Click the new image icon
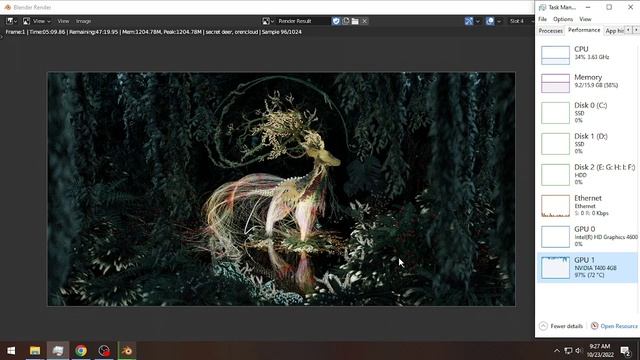The width and height of the screenshot is (640, 360). tap(346, 21)
